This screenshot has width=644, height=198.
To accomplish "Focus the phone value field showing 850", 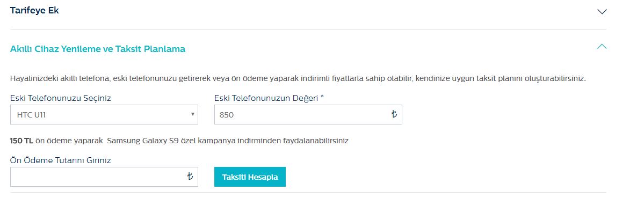I will pos(308,115).
